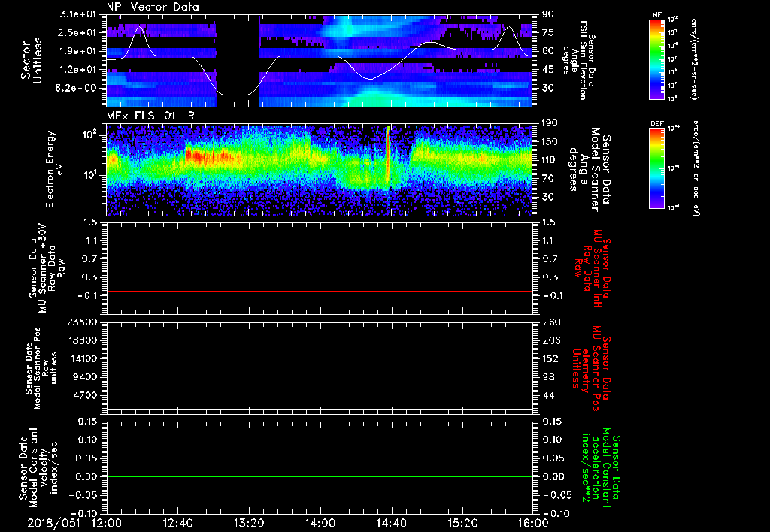Image resolution: width=770 pixels, height=532 pixels.
Task: Click the '98' telemetry axis value
Action: [548, 377]
